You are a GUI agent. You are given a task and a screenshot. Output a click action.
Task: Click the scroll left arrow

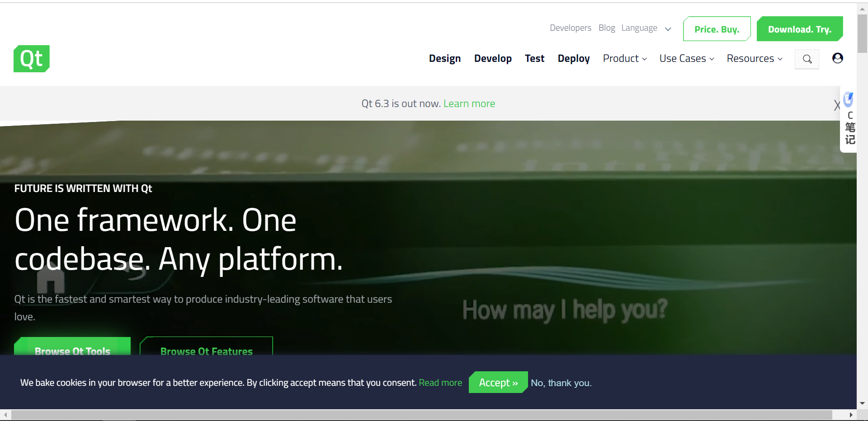[x=5, y=415]
